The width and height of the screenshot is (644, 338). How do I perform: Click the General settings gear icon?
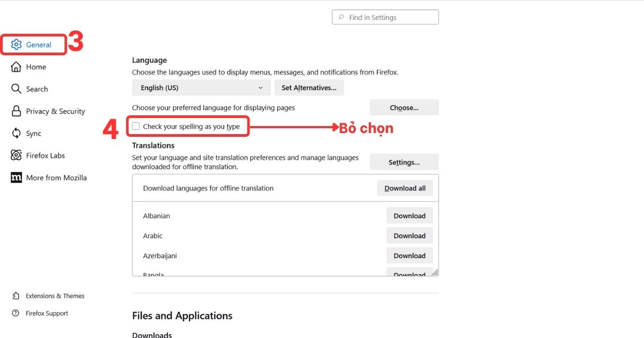click(16, 45)
